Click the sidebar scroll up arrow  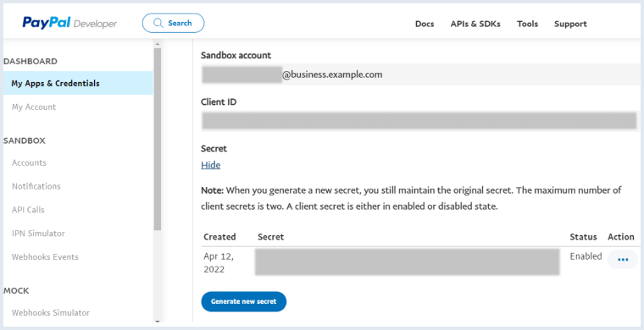(x=158, y=44)
